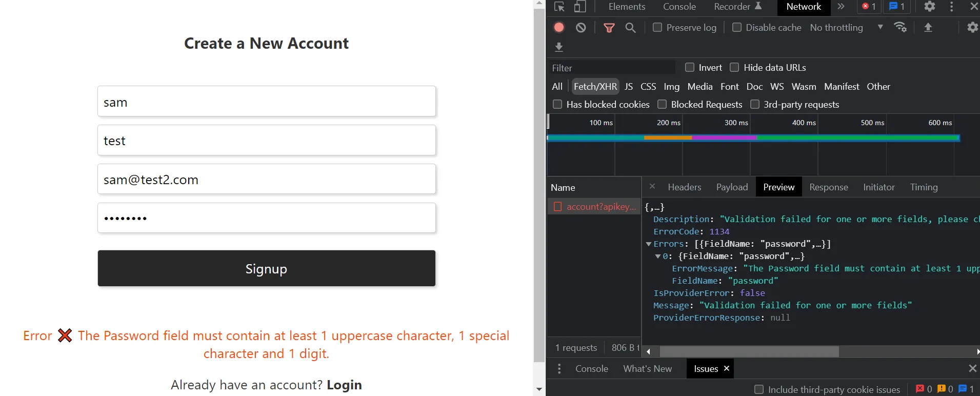Check Has blocked cookies
Image resolution: width=980 pixels, height=396 pixels.
[x=557, y=104]
